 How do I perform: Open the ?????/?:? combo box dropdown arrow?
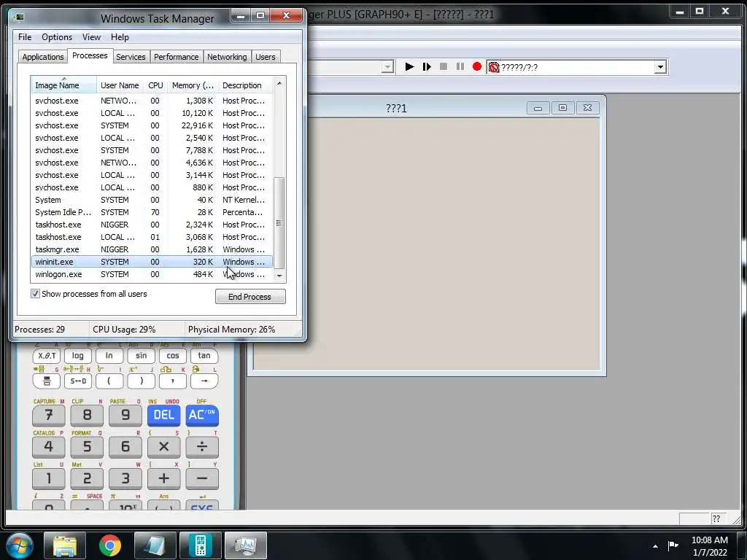(x=659, y=67)
